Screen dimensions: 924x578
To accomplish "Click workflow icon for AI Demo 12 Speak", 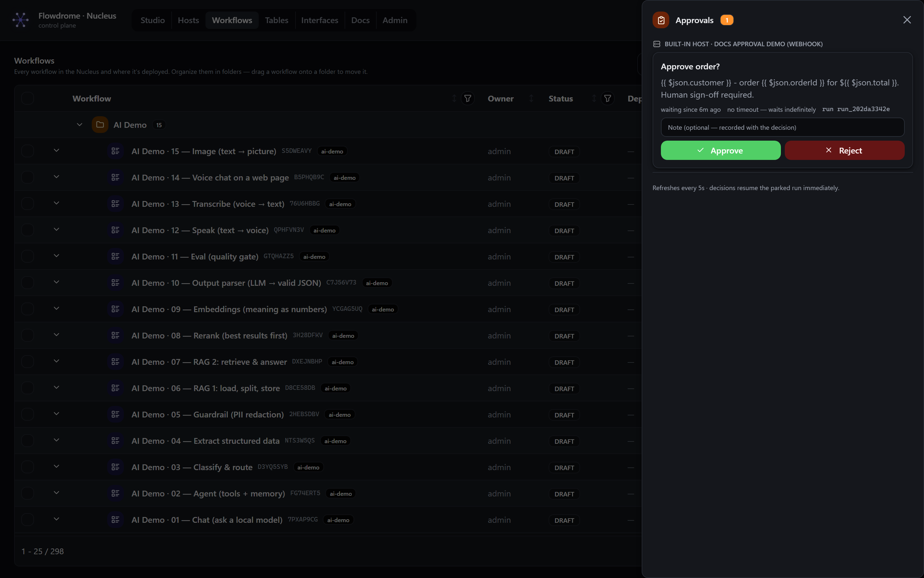I will 115,230.
